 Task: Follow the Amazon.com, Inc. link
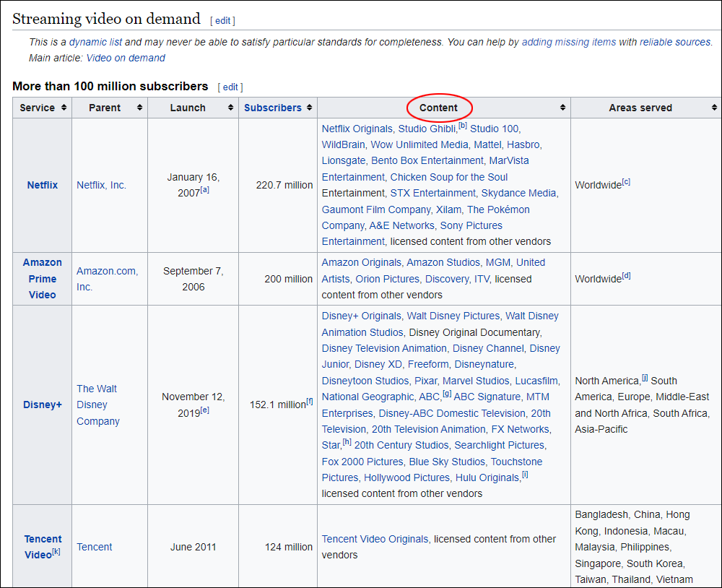click(107, 279)
